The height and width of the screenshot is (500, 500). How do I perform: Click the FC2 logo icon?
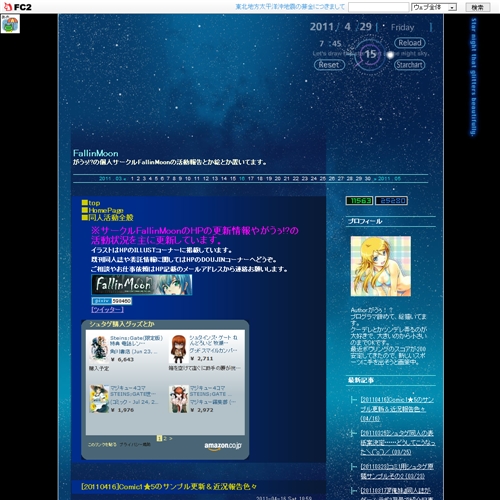(17, 7)
